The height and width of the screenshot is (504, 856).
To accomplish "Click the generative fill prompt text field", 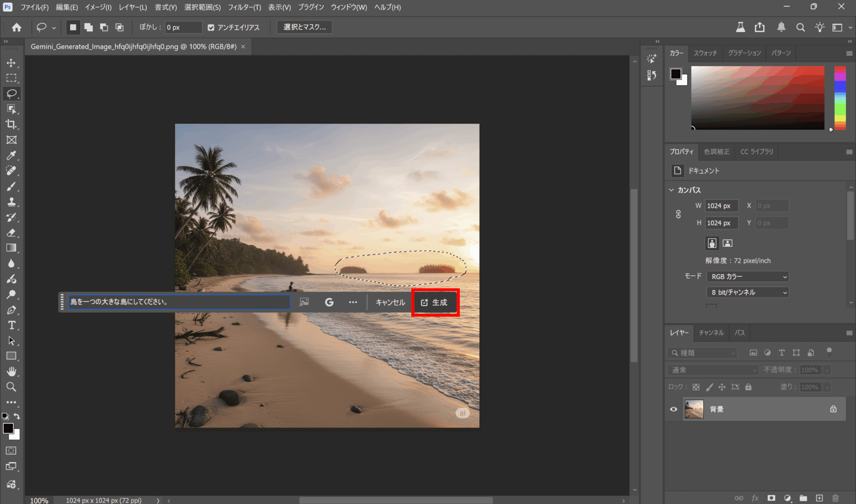I will pyautogui.click(x=179, y=302).
